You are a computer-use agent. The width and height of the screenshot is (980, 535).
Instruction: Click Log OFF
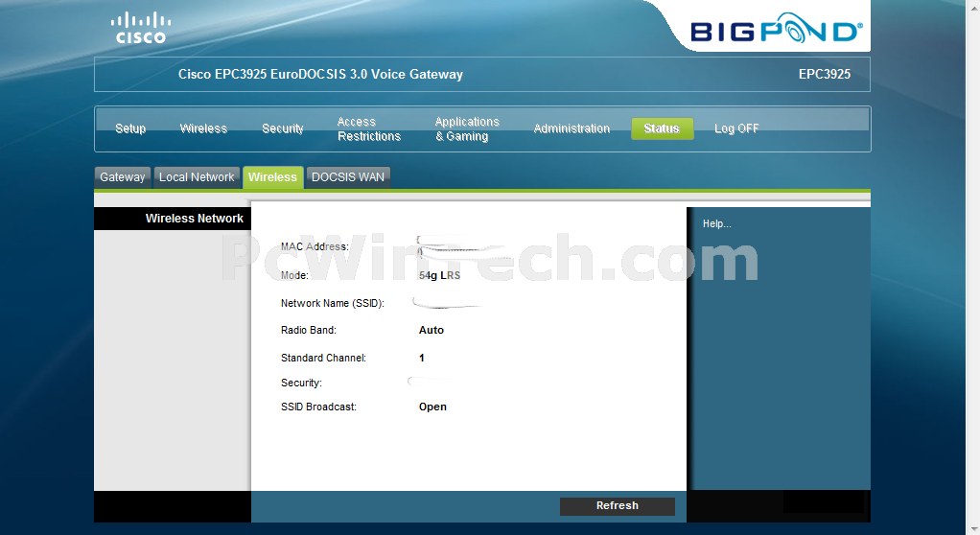coord(736,128)
